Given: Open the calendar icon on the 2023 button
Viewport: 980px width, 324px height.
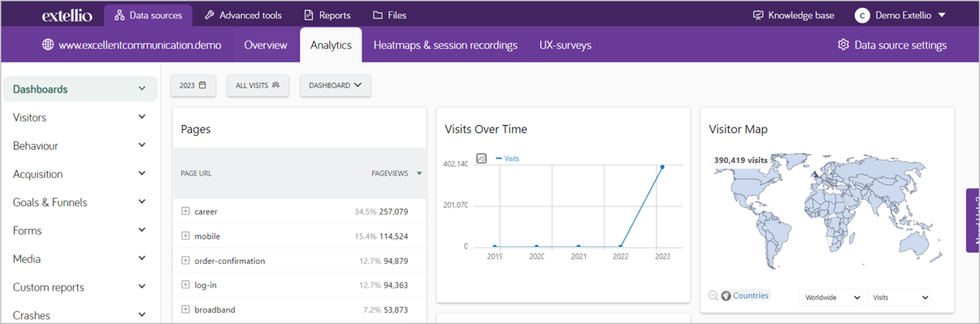Looking at the screenshot, I should (202, 85).
